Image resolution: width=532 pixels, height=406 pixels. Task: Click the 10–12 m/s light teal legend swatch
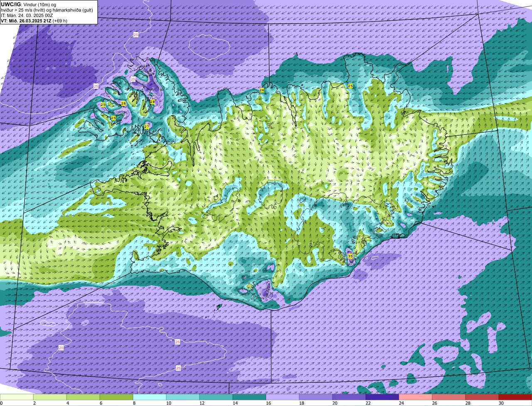(183, 397)
